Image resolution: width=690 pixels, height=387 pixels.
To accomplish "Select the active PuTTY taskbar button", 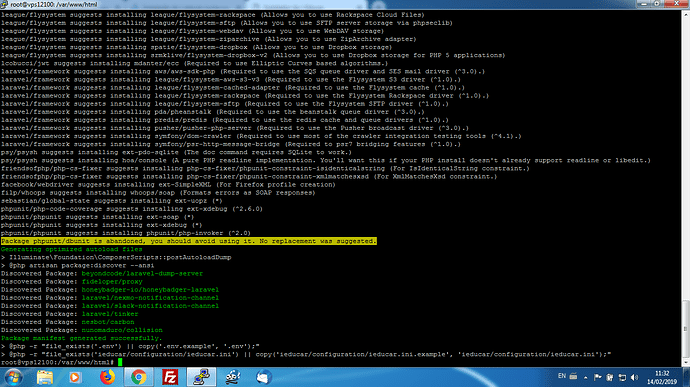I will [202, 377].
